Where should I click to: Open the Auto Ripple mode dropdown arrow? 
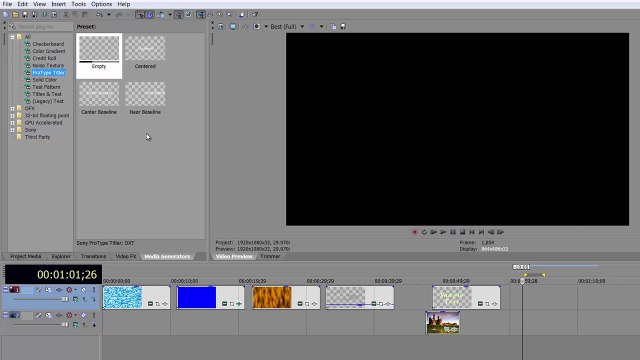click(170, 15)
